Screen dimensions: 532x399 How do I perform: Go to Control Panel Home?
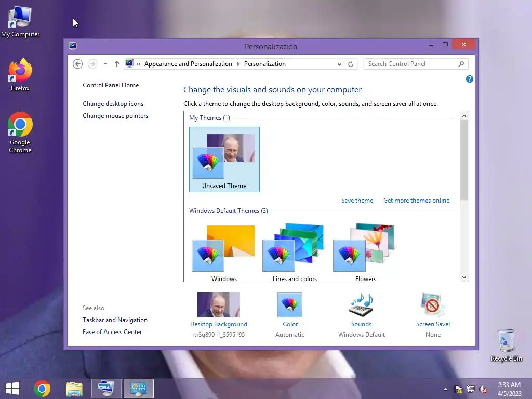click(x=111, y=85)
